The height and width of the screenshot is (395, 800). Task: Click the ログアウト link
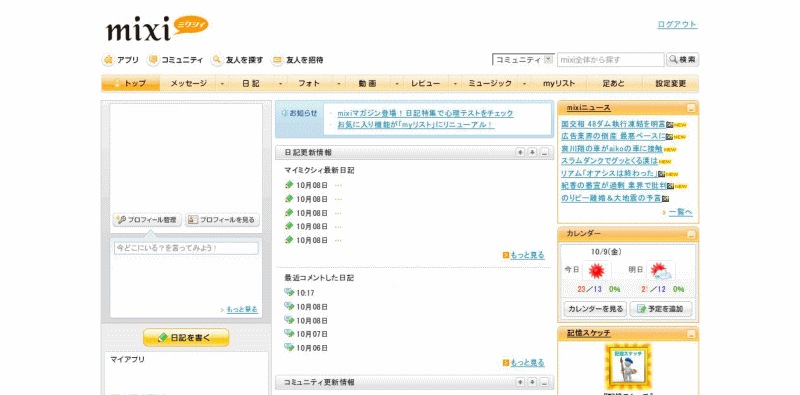(x=677, y=24)
